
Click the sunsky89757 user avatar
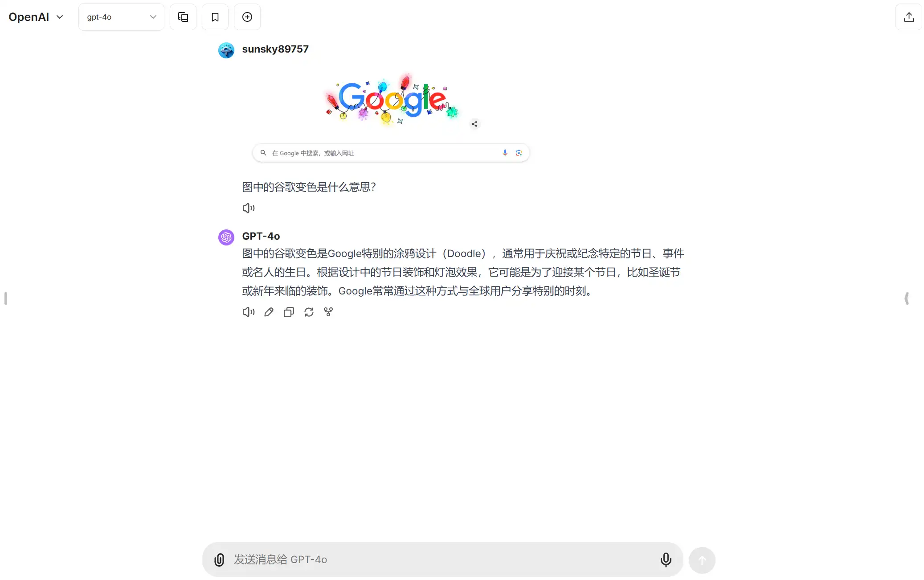point(226,50)
